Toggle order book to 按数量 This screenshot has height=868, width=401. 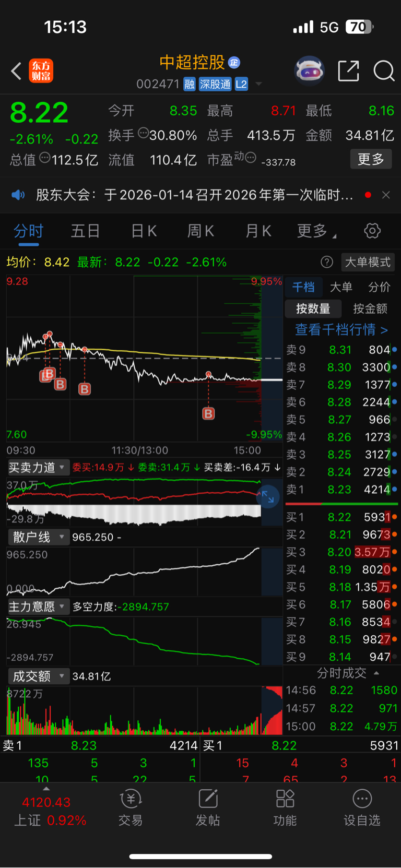click(x=313, y=308)
